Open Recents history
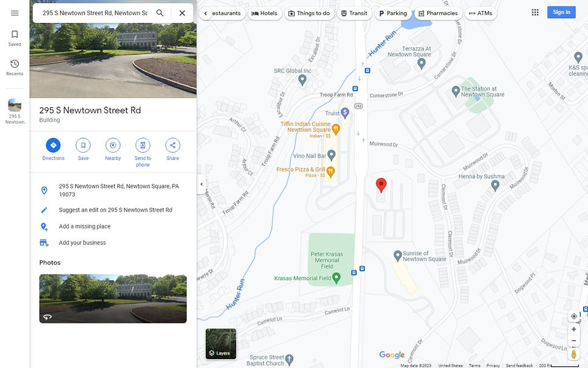This screenshot has width=588, height=368. click(15, 67)
